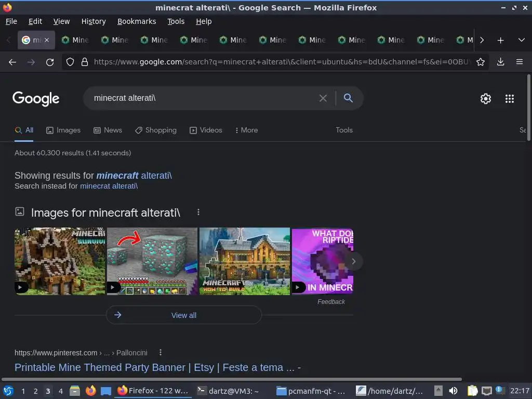
Task: Click the View all images button
Action: point(183,315)
